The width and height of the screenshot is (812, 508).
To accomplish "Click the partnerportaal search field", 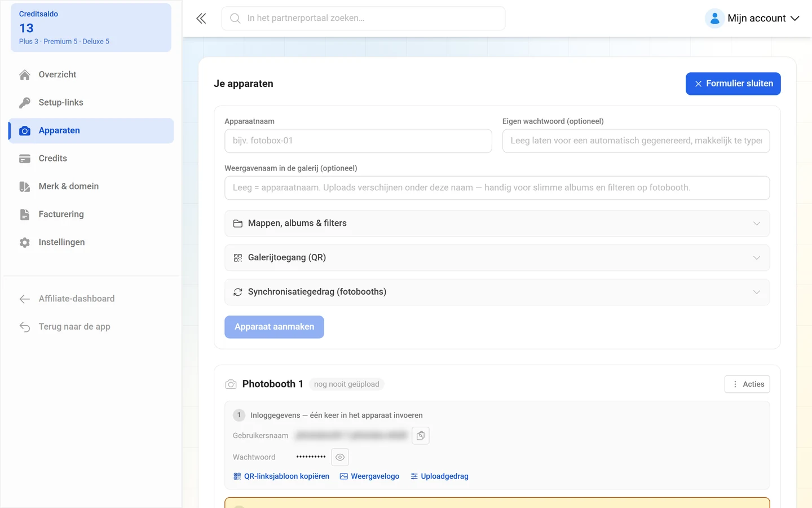I will coord(363,19).
